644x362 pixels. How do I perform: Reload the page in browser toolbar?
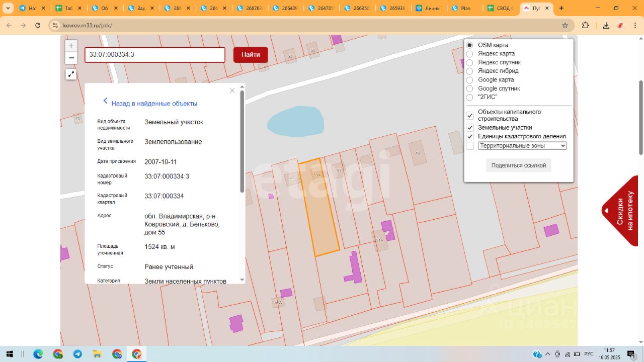38,25
